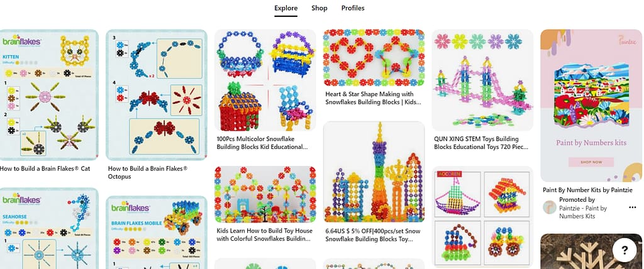Click the SHOP NOW button in ad
The height and width of the screenshot is (269, 644).
coord(591,162)
